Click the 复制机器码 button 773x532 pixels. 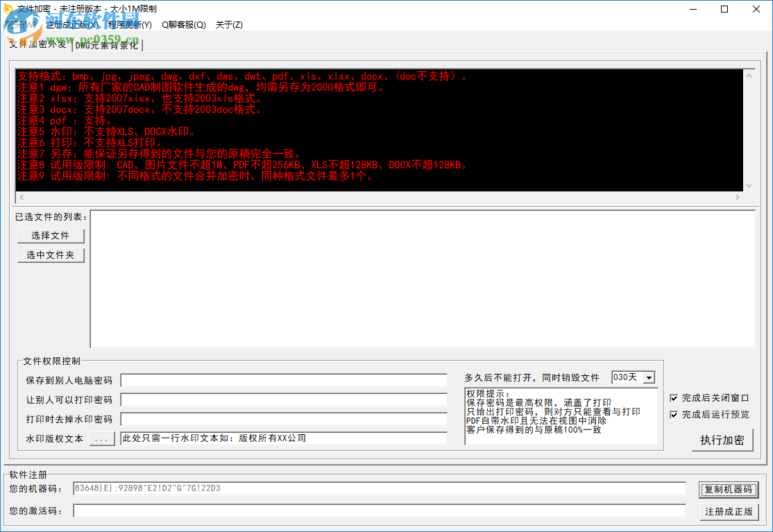pos(728,489)
